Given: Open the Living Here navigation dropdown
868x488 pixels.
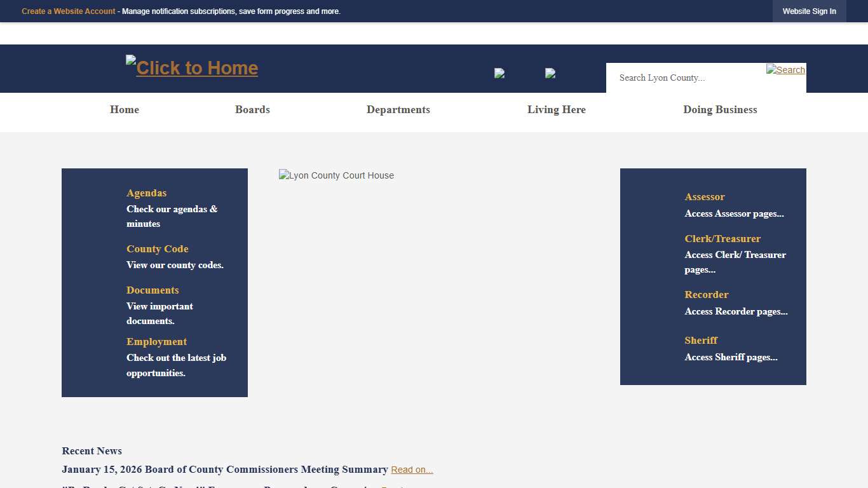Looking at the screenshot, I should point(557,109).
